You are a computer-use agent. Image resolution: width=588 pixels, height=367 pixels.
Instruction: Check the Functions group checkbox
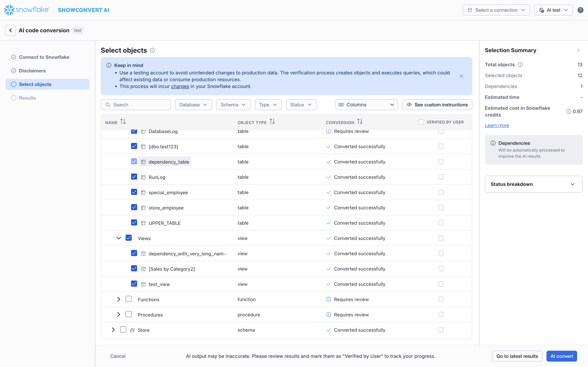coord(128,299)
